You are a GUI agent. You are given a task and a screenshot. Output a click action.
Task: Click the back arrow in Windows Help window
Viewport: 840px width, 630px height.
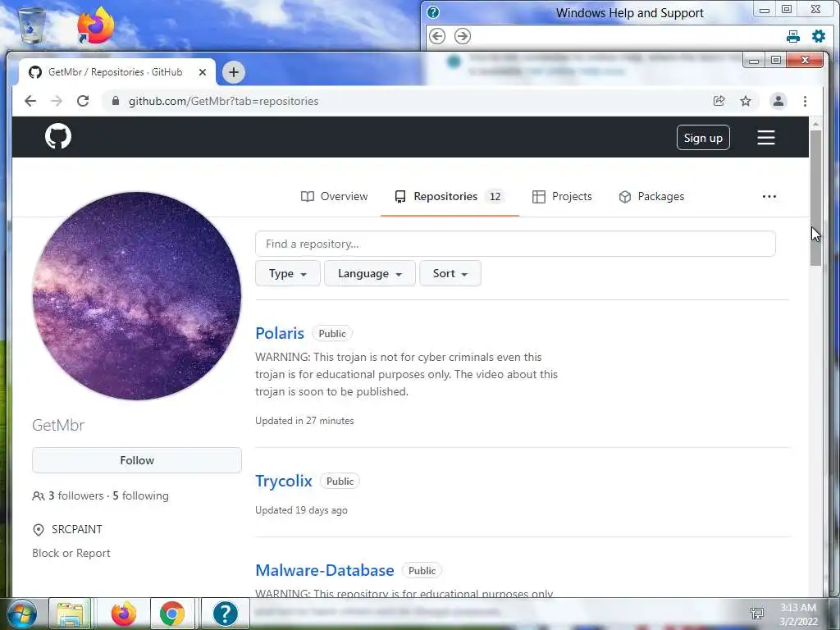click(437, 36)
